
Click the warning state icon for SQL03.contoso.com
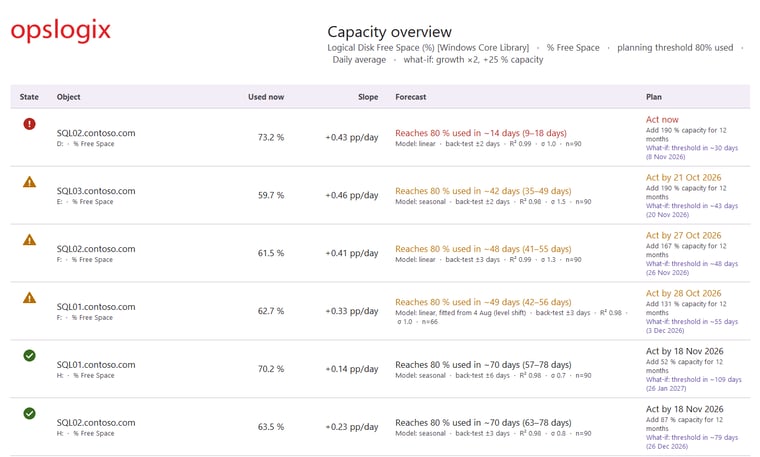click(x=30, y=182)
